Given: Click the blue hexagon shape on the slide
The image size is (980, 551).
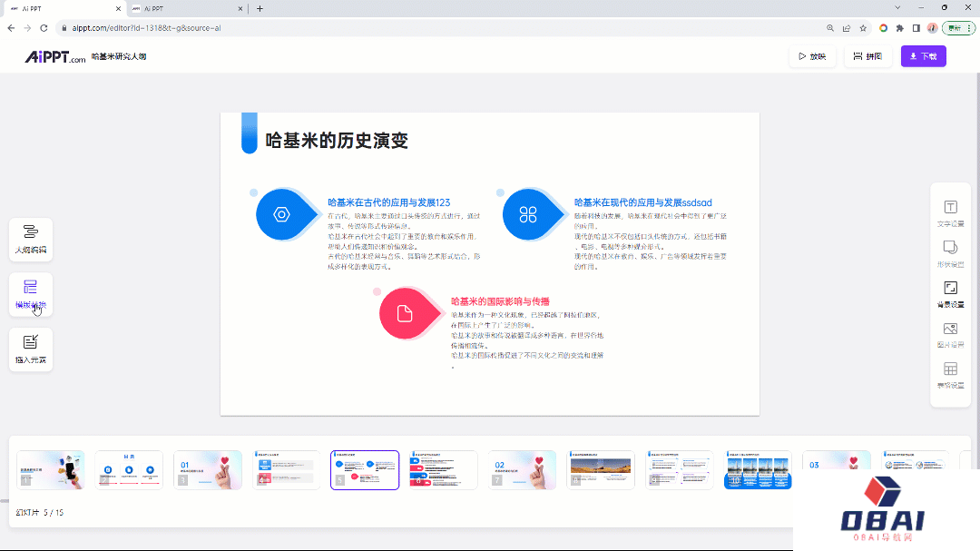Looking at the screenshot, I should pos(281,215).
